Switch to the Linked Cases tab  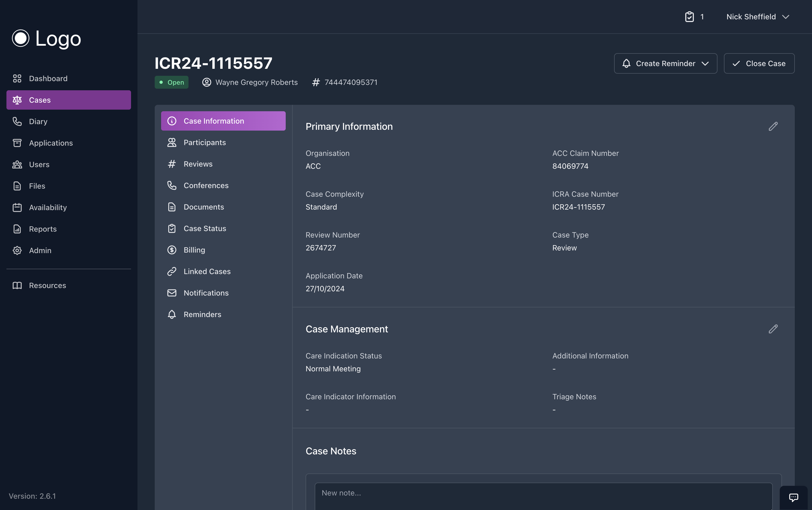[207, 271]
